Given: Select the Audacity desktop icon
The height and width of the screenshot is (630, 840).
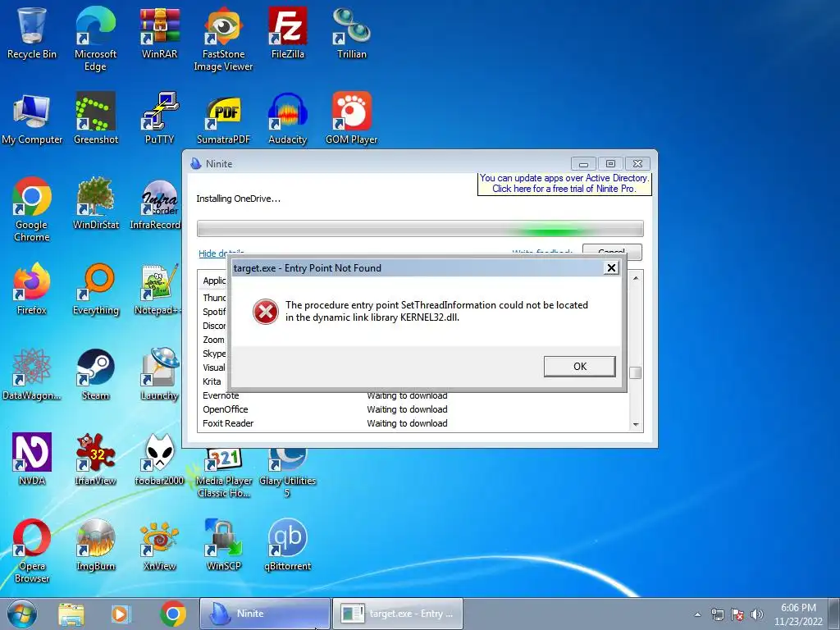Looking at the screenshot, I should click(288, 119).
